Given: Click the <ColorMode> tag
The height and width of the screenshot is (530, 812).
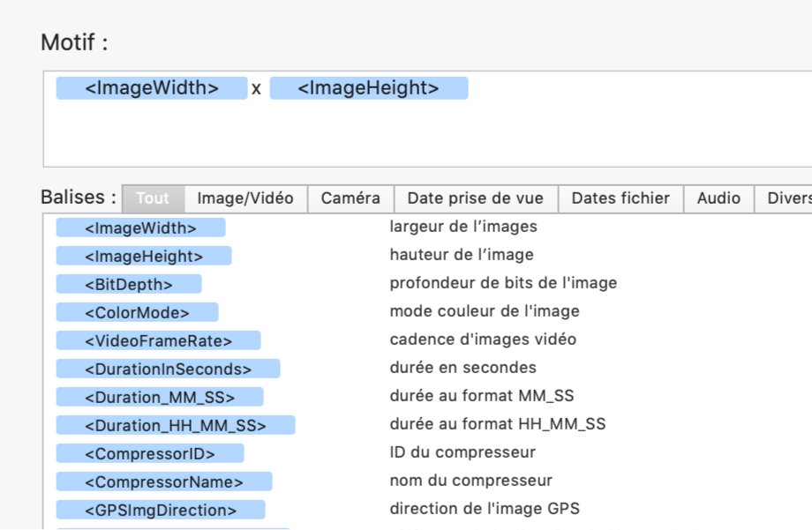Looking at the screenshot, I should 137,313.
